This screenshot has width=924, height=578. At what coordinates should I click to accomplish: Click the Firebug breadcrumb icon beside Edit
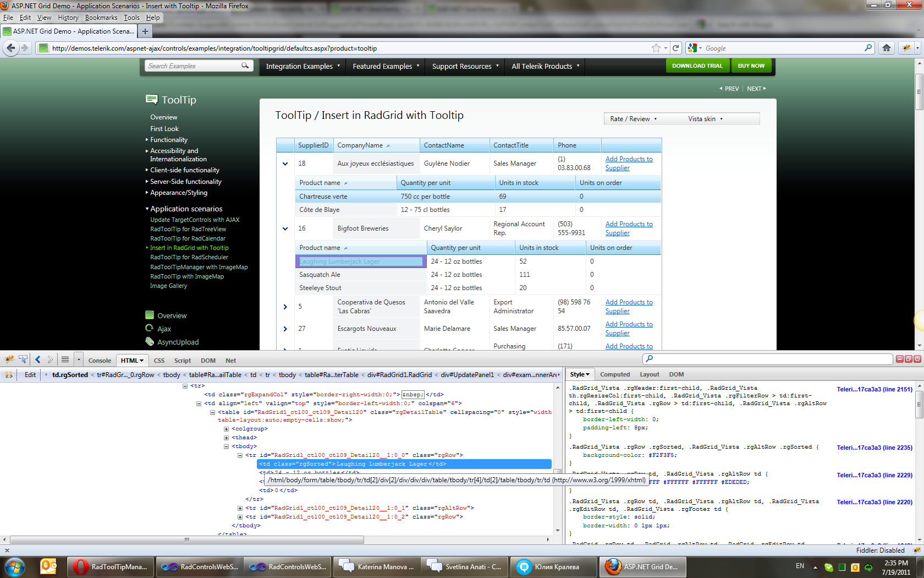coord(9,375)
